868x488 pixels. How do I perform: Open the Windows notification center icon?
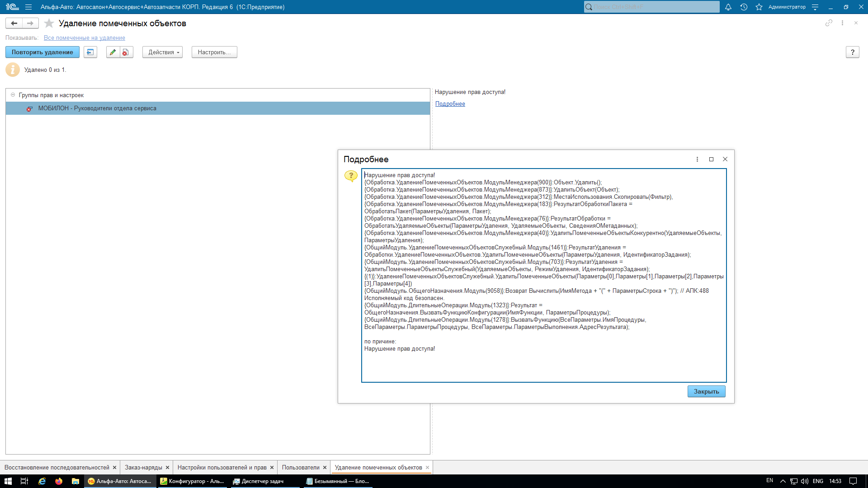point(853,481)
